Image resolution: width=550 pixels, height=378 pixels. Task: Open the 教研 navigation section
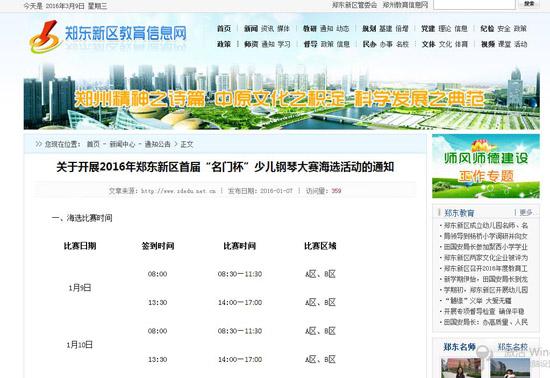310,29
